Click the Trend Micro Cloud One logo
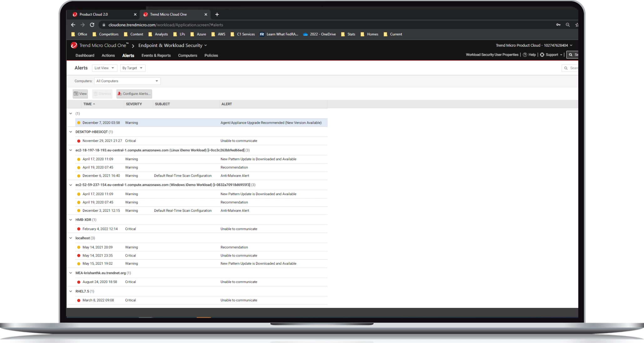Screen dimensions: 644x343 pos(74,45)
